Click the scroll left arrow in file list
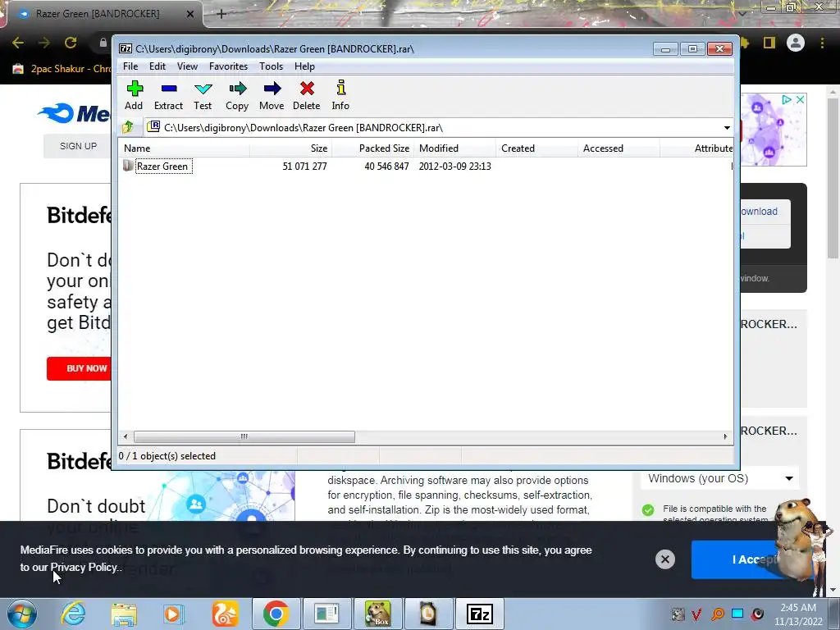The image size is (840, 630). 126,436
